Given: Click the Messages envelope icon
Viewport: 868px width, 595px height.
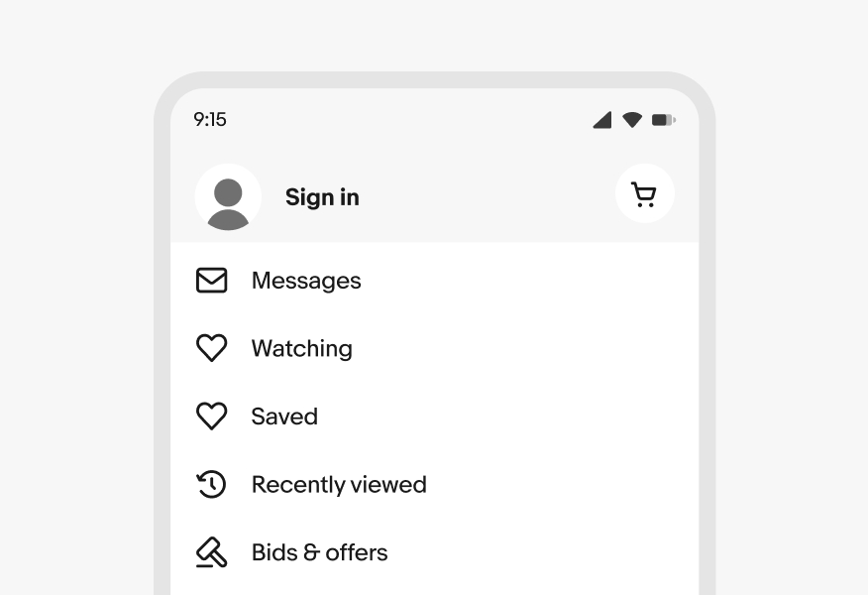Looking at the screenshot, I should 211,281.
